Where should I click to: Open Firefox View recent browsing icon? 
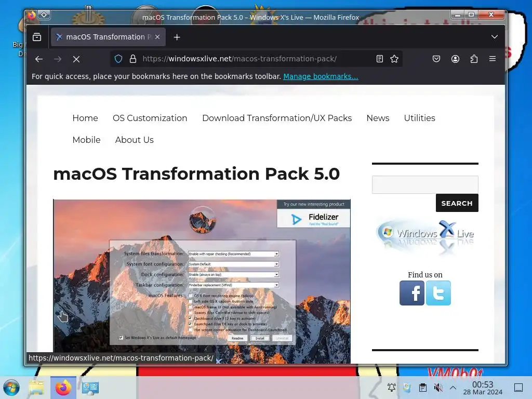pyautogui.click(x=37, y=37)
